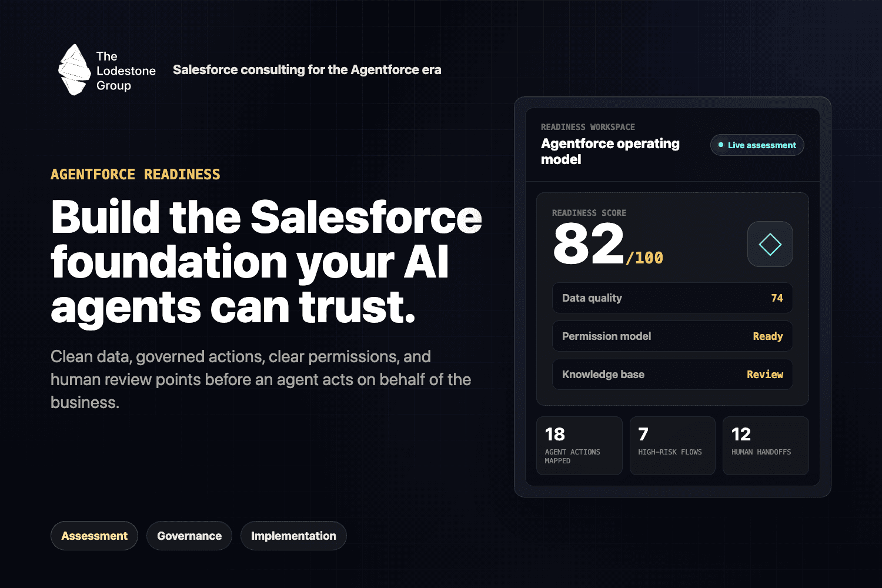
Task: Click The Lodestone Group name text
Action: pyautogui.click(x=126, y=71)
